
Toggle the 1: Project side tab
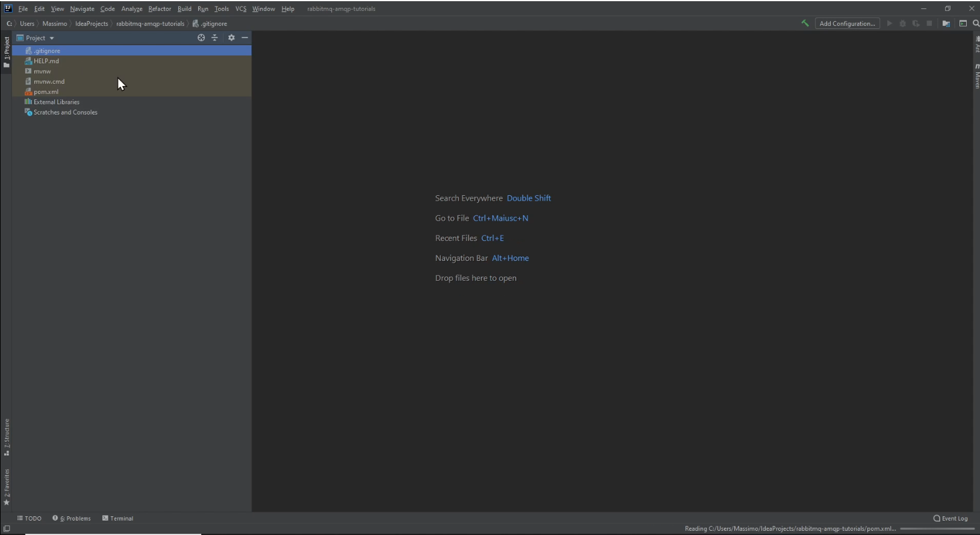[7, 52]
